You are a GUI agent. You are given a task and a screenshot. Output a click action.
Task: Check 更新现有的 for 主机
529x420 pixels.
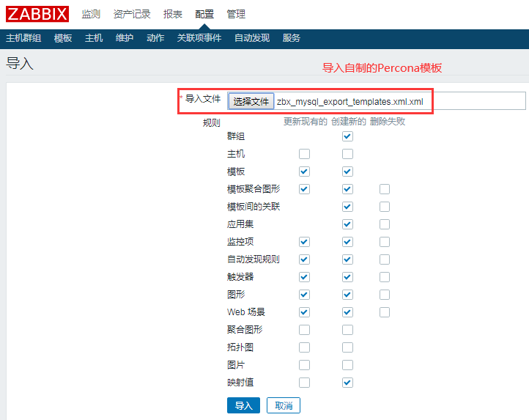304,154
